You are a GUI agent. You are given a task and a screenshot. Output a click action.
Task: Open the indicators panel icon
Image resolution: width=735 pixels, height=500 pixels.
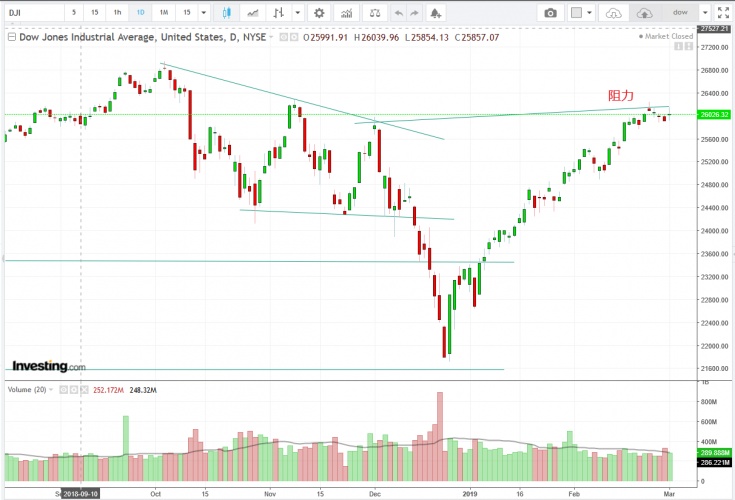(x=346, y=13)
